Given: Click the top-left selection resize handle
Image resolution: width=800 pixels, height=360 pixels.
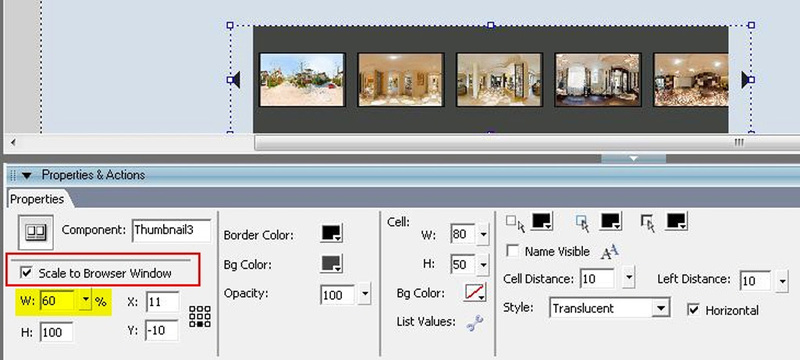Looking at the screenshot, I should [x=230, y=24].
